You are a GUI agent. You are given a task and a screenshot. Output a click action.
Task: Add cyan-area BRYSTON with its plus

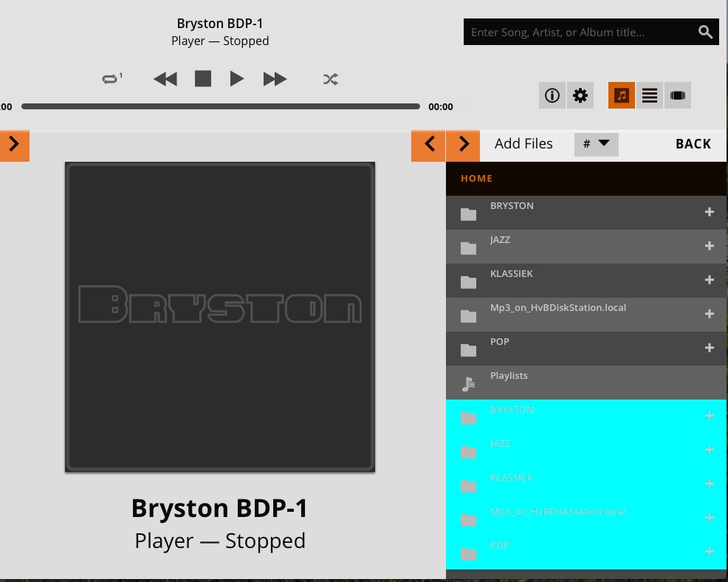click(709, 416)
